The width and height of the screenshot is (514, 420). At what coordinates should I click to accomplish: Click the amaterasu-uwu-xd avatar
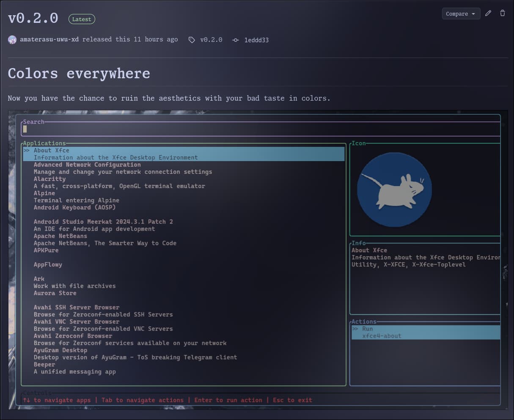[12, 40]
